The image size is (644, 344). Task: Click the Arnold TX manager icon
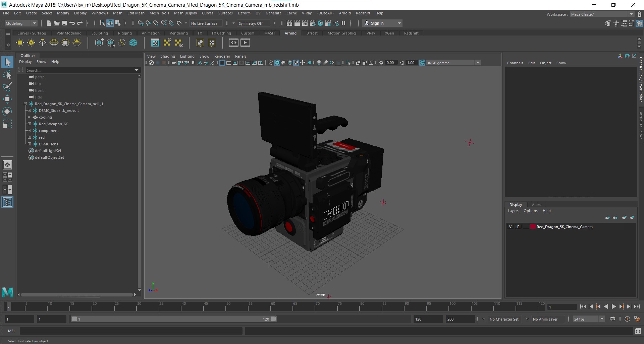coord(155,43)
